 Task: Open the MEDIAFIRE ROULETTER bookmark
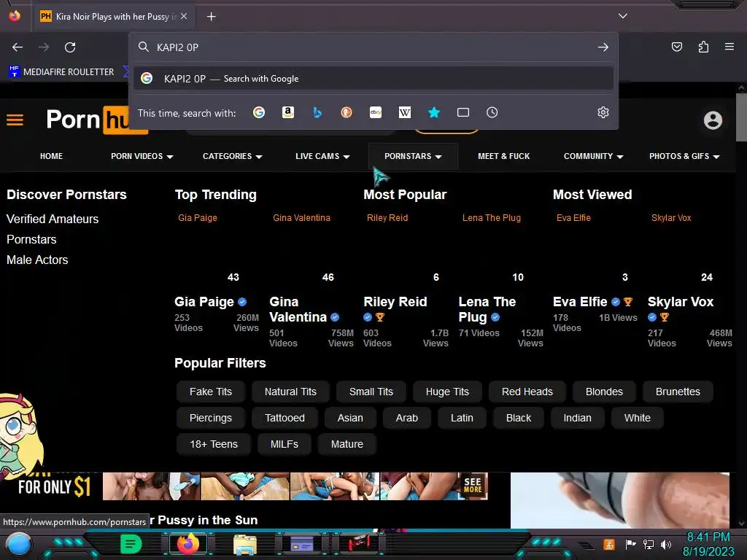(62, 72)
